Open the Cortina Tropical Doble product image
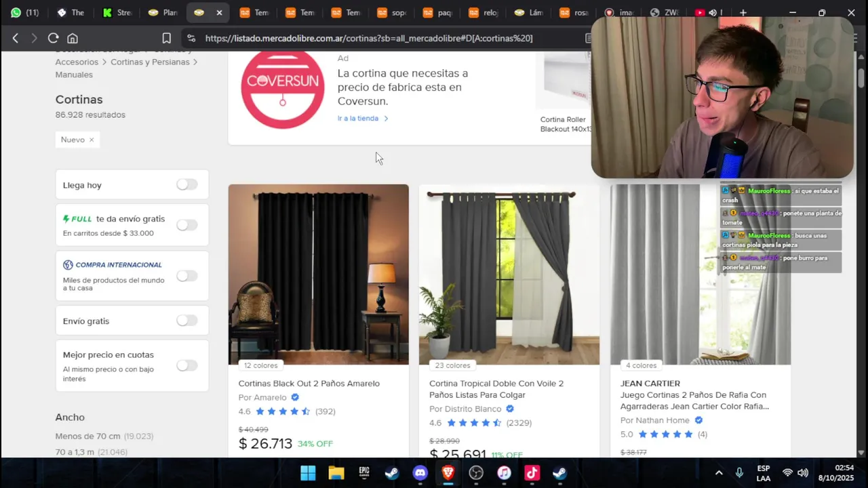The width and height of the screenshot is (868, 488). pos(509,274)
